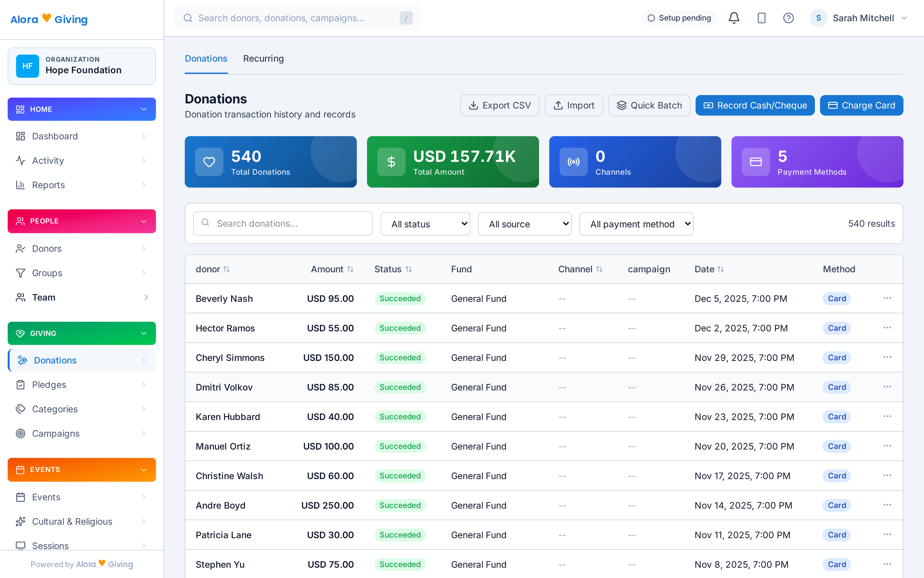Open Categories in the sidebar

[82, 409]
